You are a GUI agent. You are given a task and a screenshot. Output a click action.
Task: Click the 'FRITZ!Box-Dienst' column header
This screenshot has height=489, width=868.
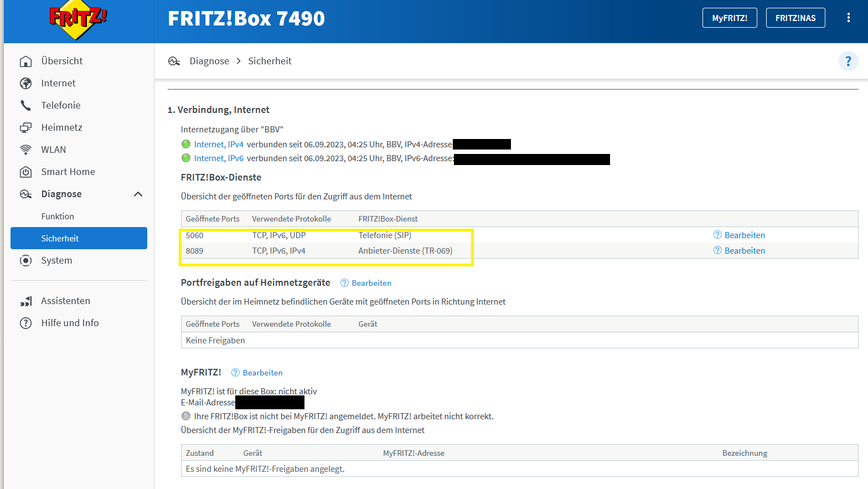click(388, 219)
